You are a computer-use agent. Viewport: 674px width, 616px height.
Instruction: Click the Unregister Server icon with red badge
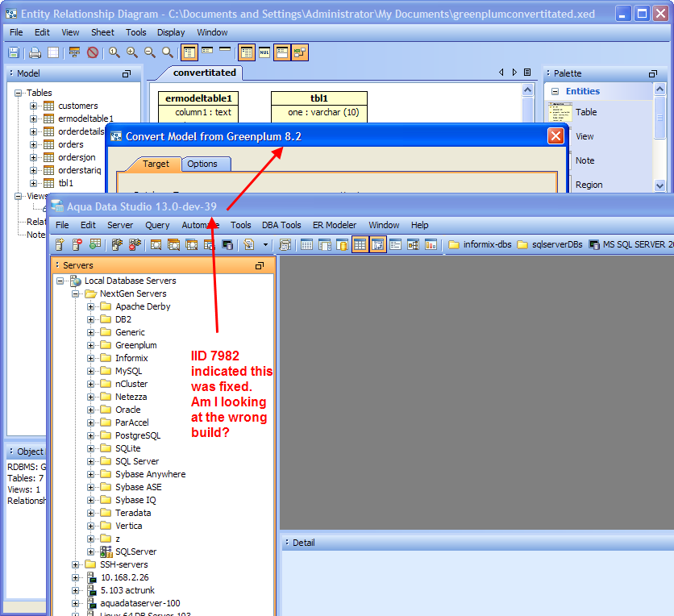[x=77, y=244]
